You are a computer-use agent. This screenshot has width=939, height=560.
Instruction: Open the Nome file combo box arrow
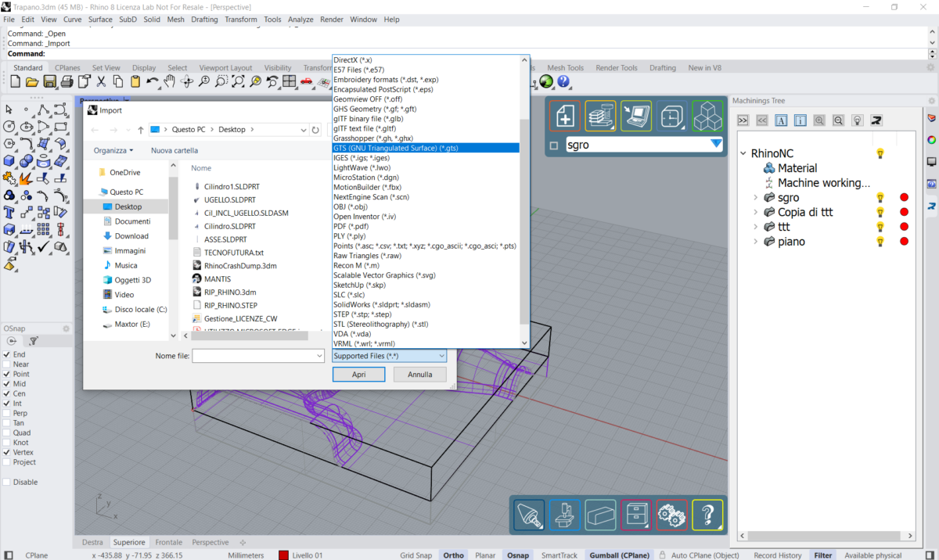tap(318, 356)
